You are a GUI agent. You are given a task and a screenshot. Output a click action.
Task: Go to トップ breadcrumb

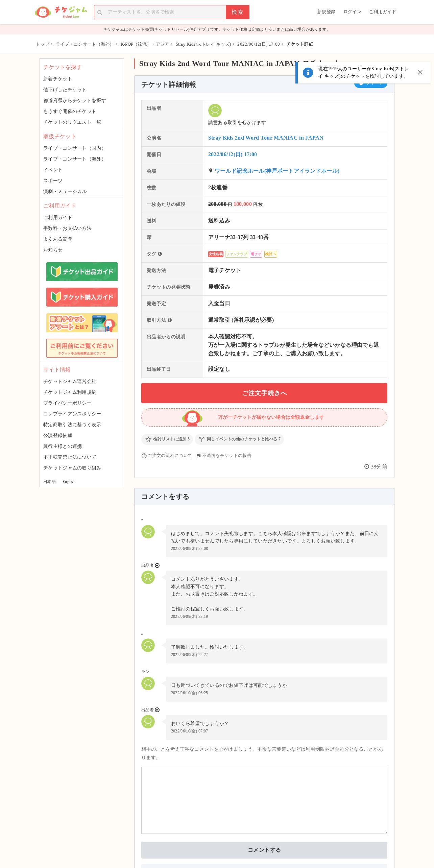point(43,44)
